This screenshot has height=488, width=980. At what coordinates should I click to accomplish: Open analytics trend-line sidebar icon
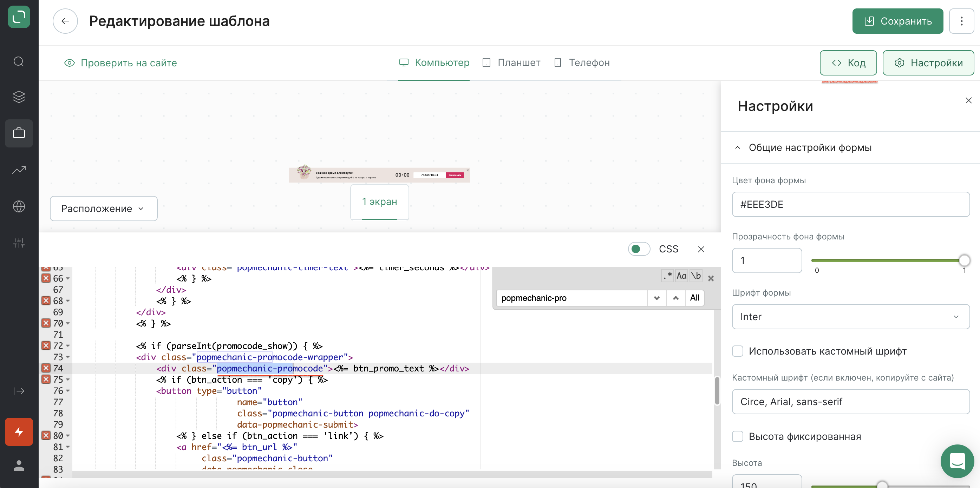[x=19, y=170]
